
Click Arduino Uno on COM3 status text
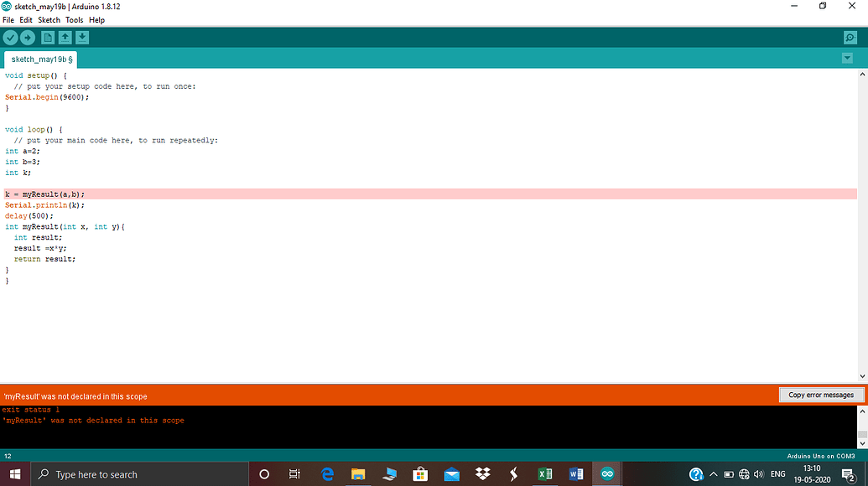[x=821, y=456]
